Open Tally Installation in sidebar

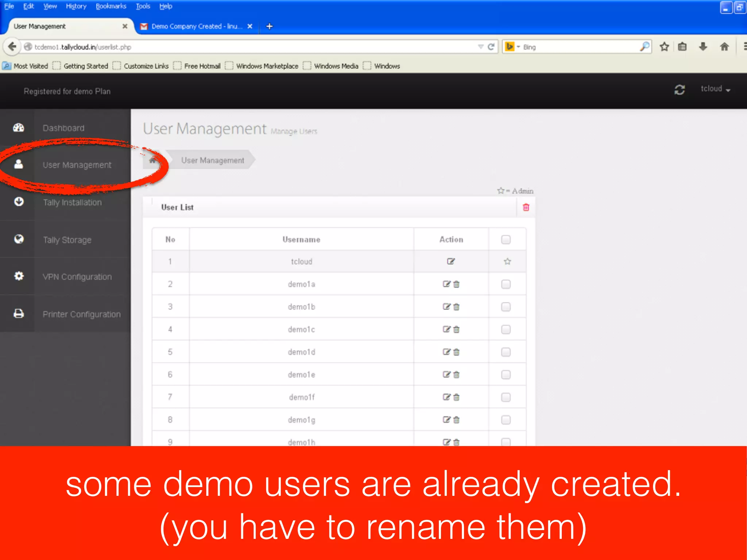(x=72, y=202)
